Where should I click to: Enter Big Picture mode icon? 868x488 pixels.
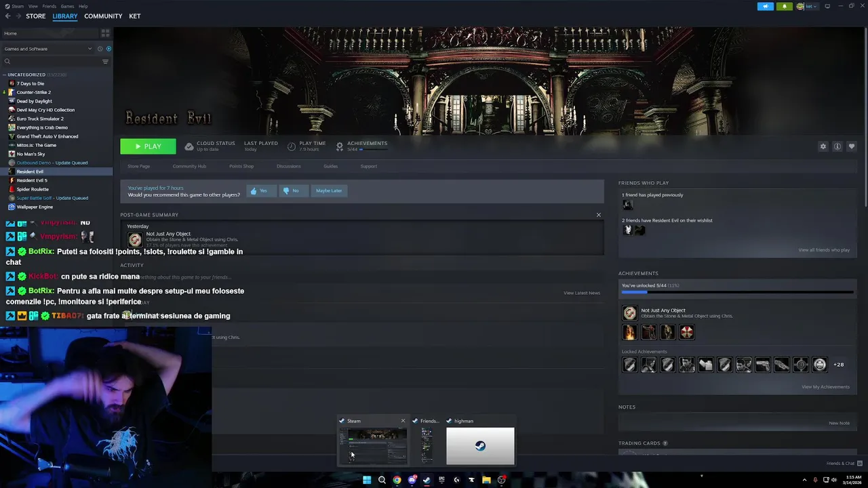click(827, 6)
